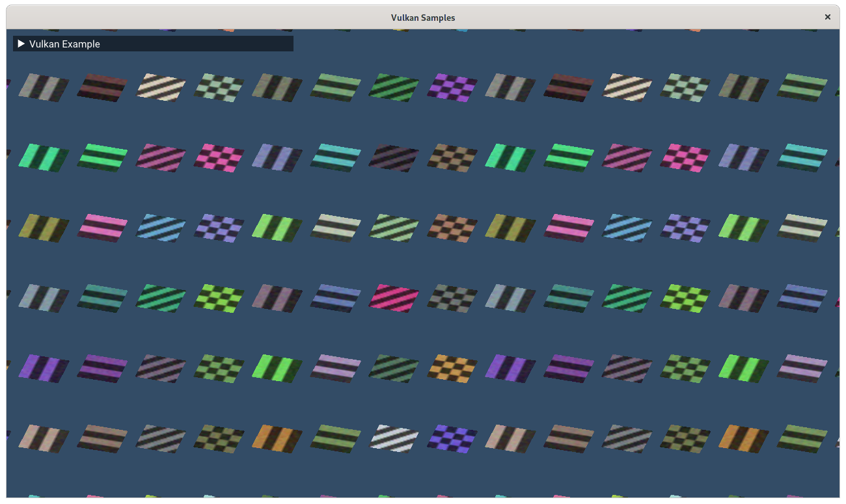Click the tan brown checkerboard beside dark purple stripes
The image size is (846, 504).
tap(452, 157)
